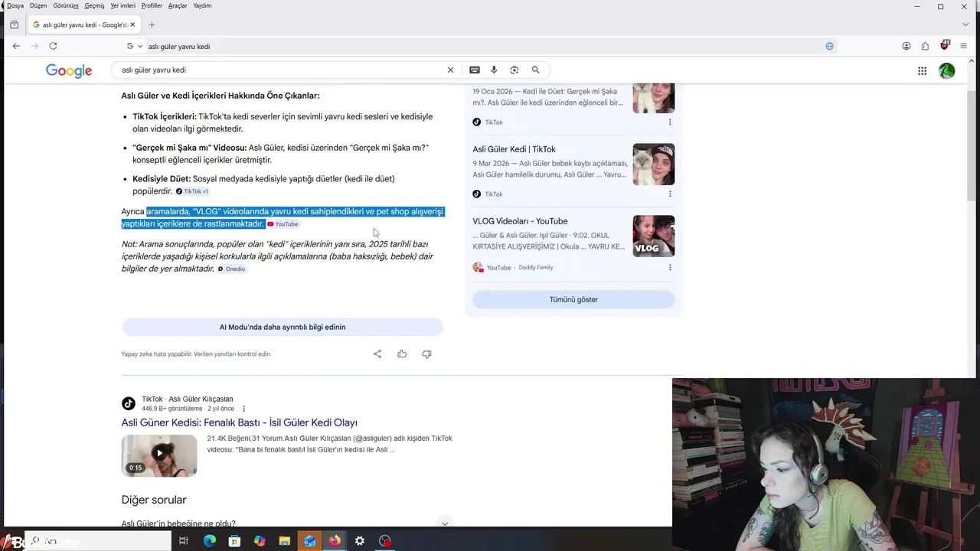This screenshot has width=980, height=551.
Task: Open the on-screen keyboard input tool
Action: pos(475,70)
